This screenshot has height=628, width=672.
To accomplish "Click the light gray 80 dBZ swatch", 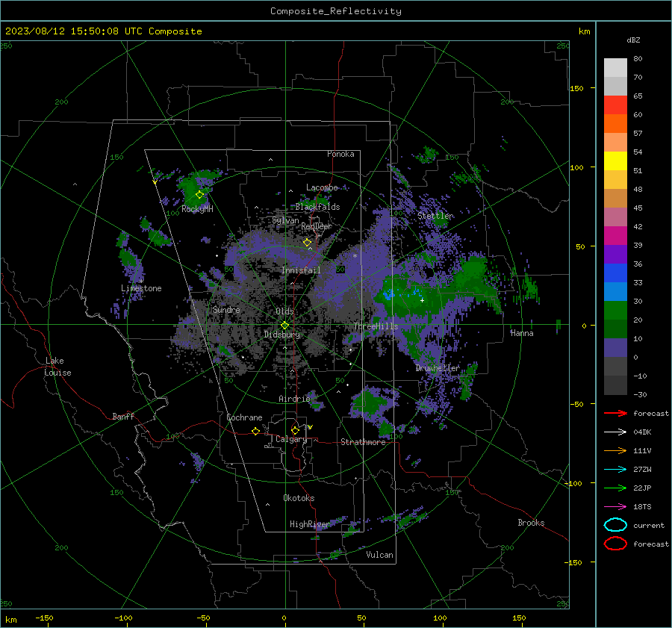I will [x=615, y=67].
